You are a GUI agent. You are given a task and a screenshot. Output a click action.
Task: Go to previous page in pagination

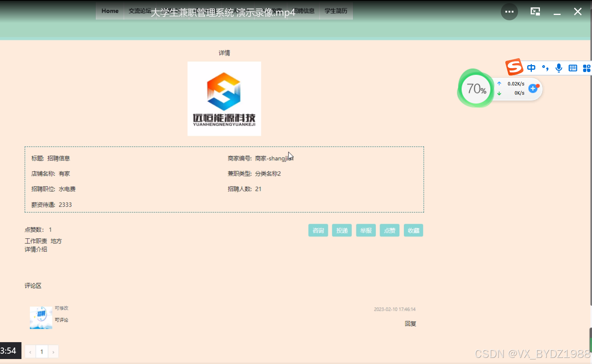[x=30, y=352]
